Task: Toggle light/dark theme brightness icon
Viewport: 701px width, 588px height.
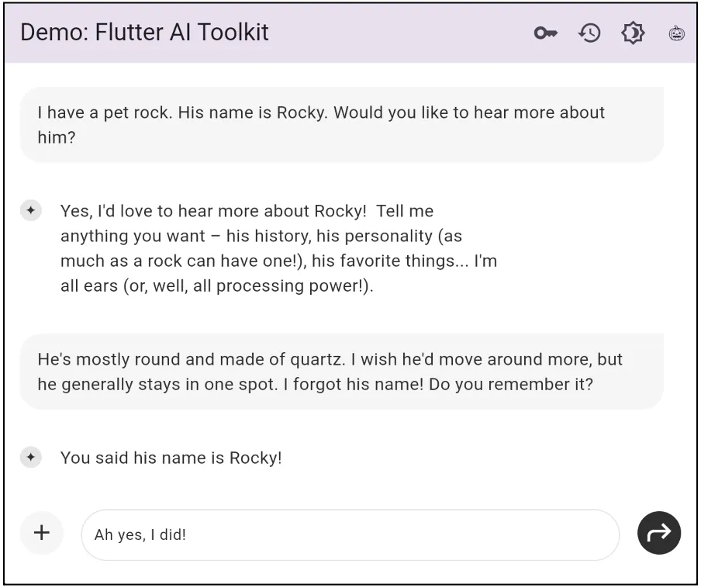Action: pos(633,33)
